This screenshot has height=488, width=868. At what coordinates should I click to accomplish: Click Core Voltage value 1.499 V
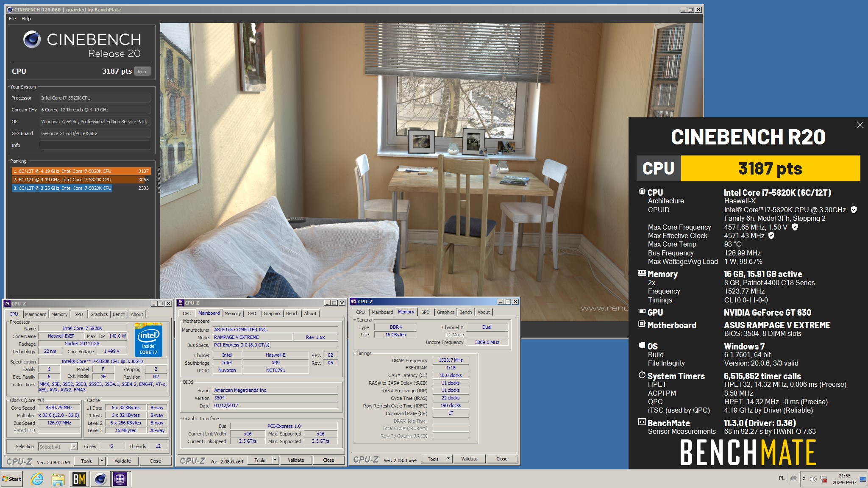tap(111, 351)
